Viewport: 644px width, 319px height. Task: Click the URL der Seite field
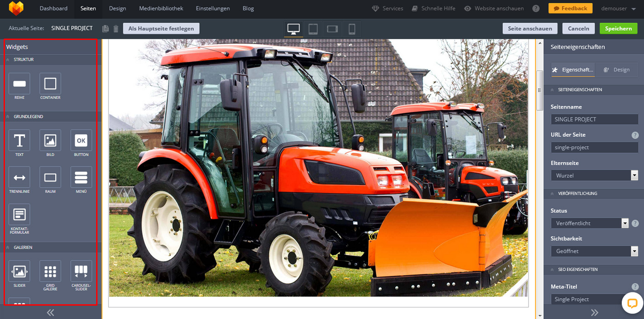click(594, 147)
